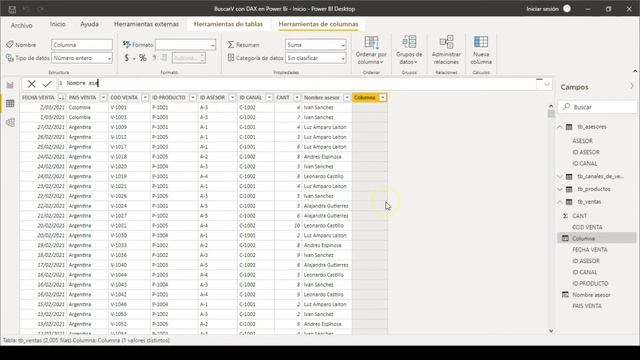
Task: Apply percentage format icon
Action: tap(142, 58)
